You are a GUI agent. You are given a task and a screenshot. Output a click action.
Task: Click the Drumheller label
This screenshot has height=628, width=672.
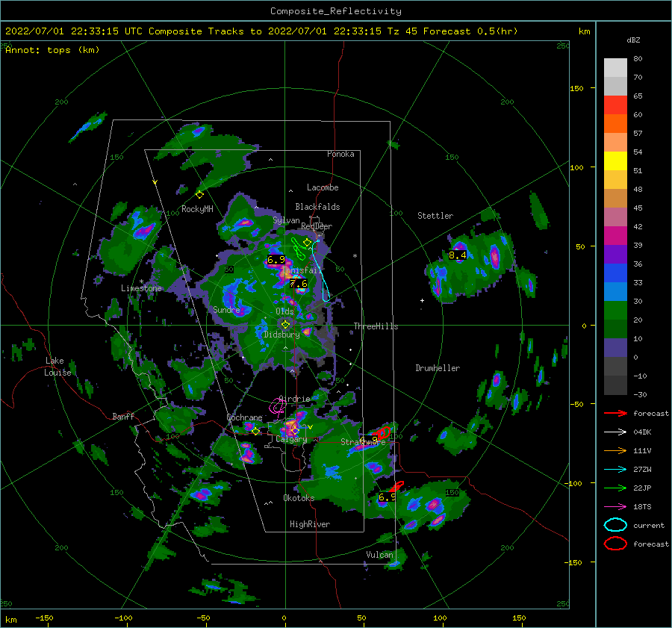[x=438, y=368]
